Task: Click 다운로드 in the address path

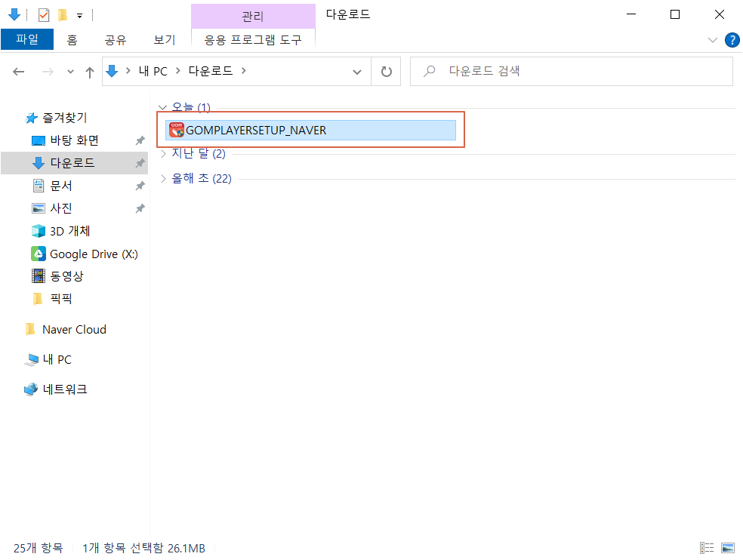Action: point(211,71)
